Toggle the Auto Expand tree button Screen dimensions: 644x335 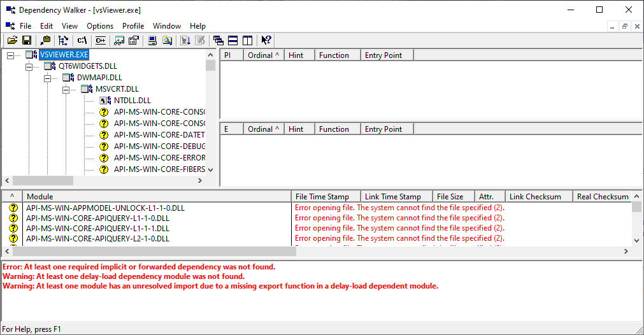point(64,41)
